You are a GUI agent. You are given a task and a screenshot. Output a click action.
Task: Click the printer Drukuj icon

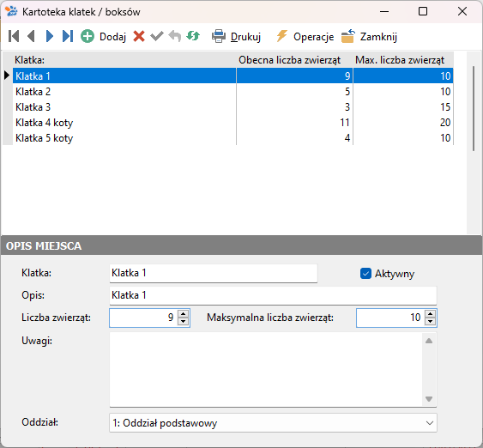click(219, 36)
